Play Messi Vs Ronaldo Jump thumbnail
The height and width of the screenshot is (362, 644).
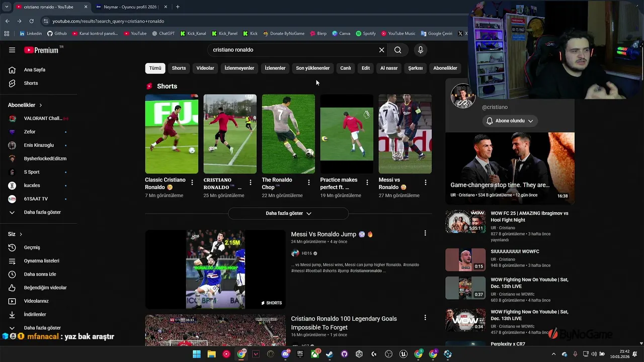pos(215,269)
